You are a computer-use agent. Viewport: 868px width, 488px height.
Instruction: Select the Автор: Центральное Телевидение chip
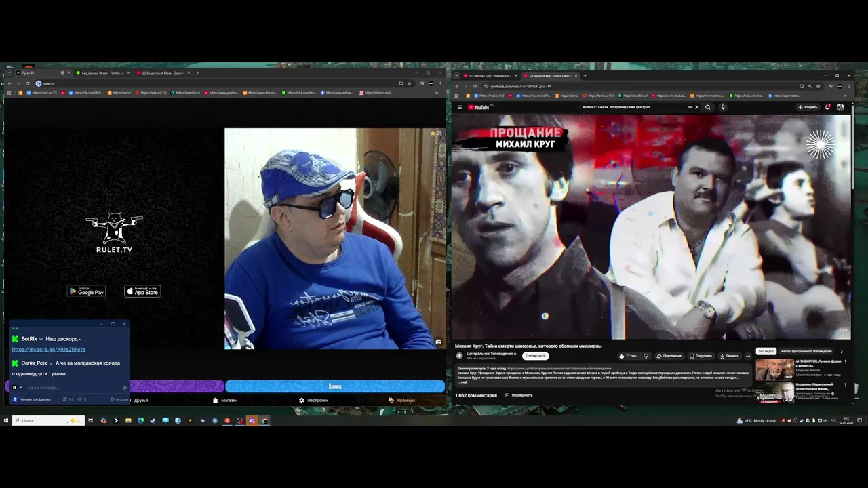pyautogui.click(x=806, y=351)
